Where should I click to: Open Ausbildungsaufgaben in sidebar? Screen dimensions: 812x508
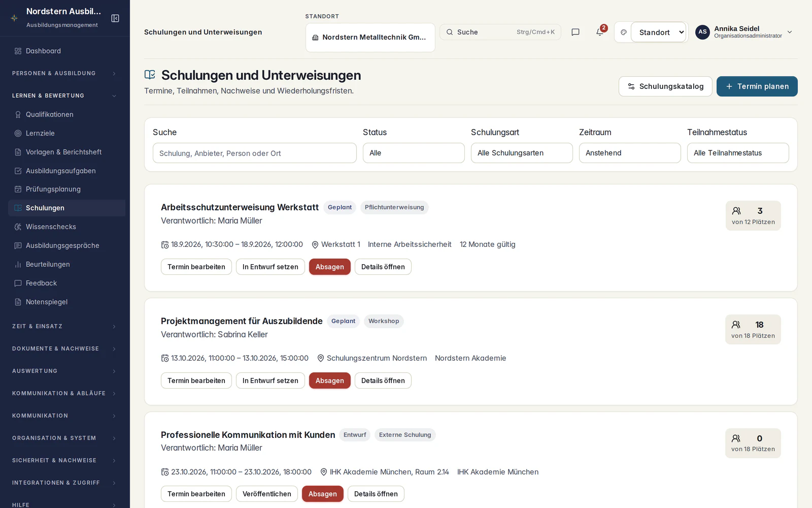coord(67,171)
